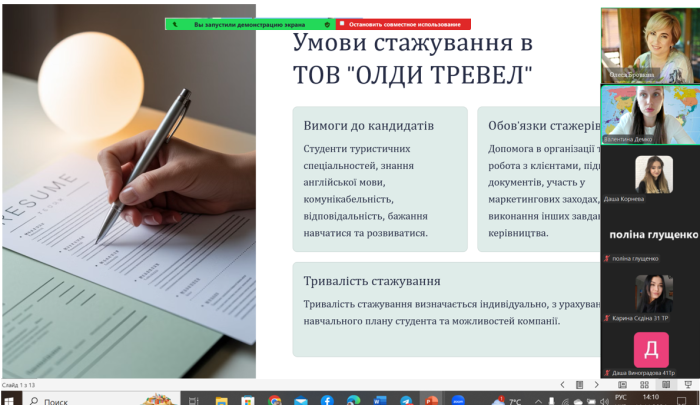Open clock showing 14:10
This screenshot has width=700, height=405.
651,397
